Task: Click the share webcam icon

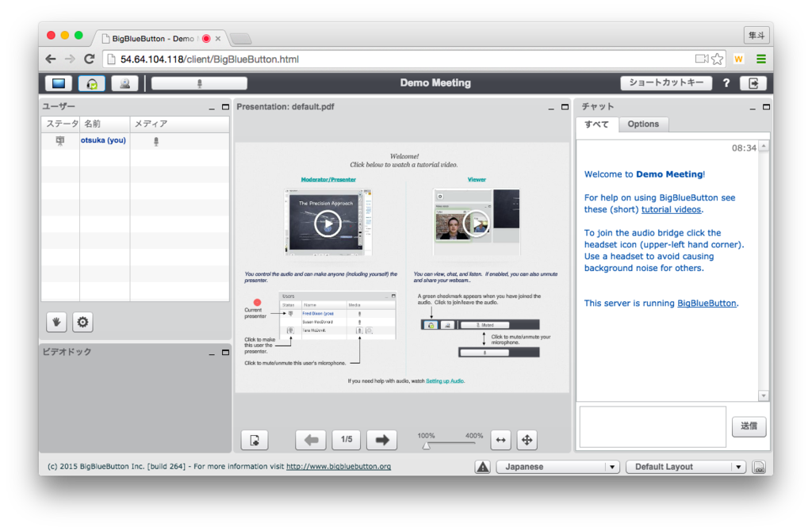Action: (124, 83)
